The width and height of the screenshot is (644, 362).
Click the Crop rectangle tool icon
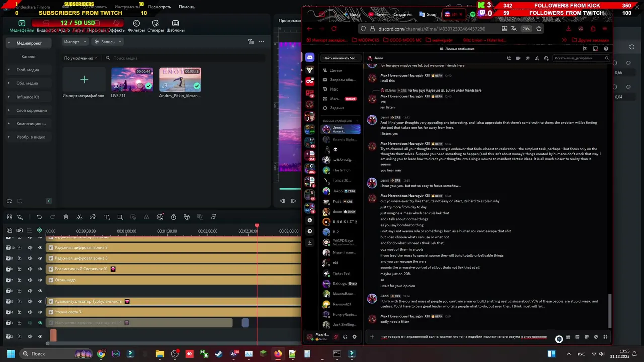(120, 217)
